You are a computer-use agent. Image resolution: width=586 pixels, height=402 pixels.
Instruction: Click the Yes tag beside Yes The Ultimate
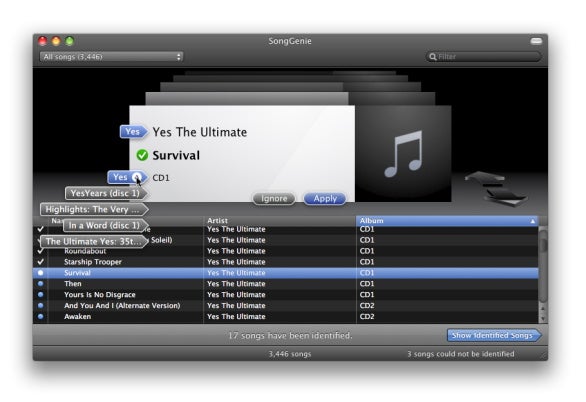(133, 132)
